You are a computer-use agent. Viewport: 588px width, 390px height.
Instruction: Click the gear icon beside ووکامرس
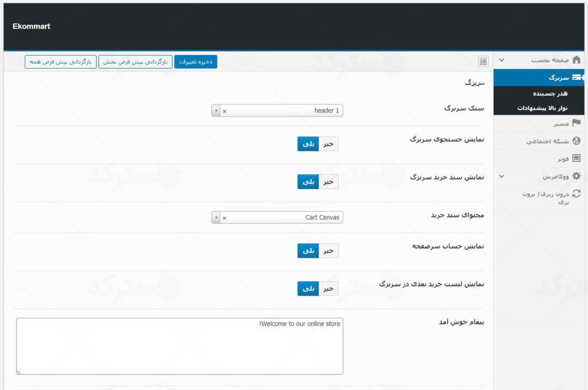point(577,177)
